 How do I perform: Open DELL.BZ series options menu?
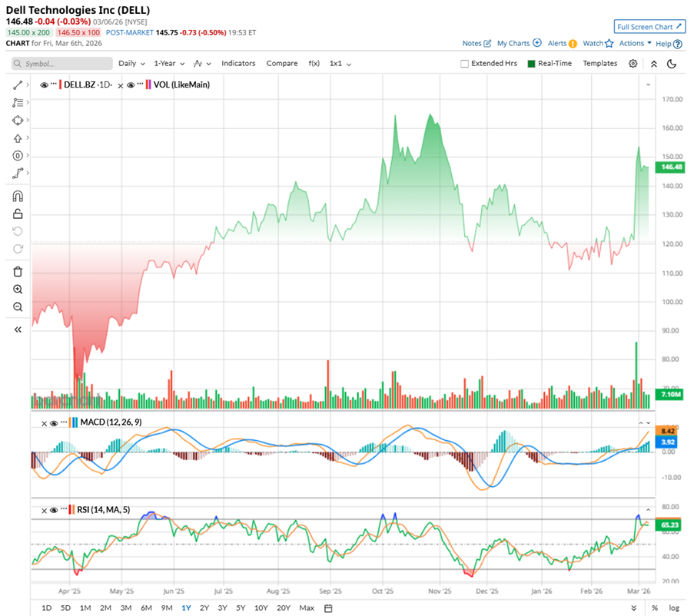(54, 84)
